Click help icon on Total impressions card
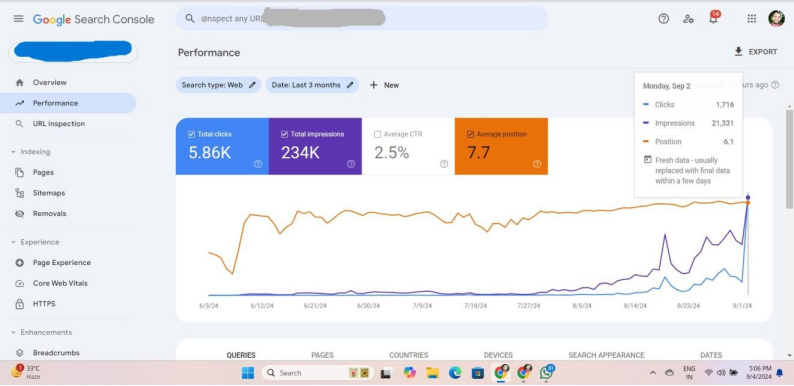Image resolution: width=794 pixels, height=386 pixels. 351,164
